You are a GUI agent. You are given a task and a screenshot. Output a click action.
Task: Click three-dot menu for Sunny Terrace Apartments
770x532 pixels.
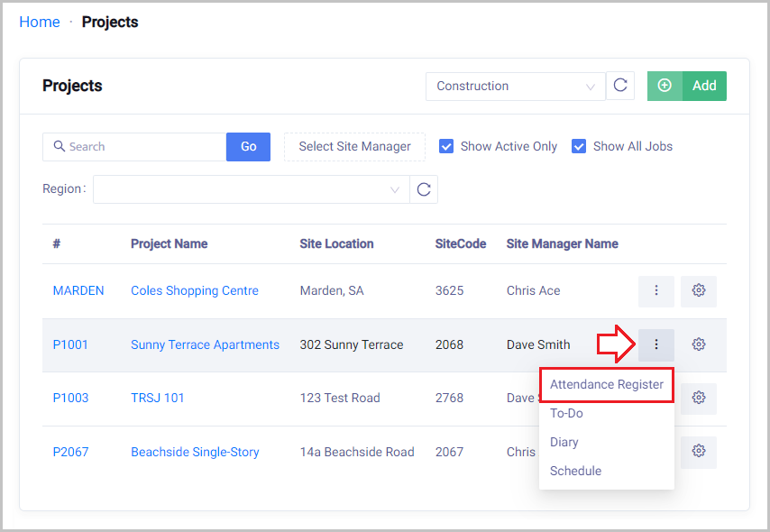pos(655,344)
